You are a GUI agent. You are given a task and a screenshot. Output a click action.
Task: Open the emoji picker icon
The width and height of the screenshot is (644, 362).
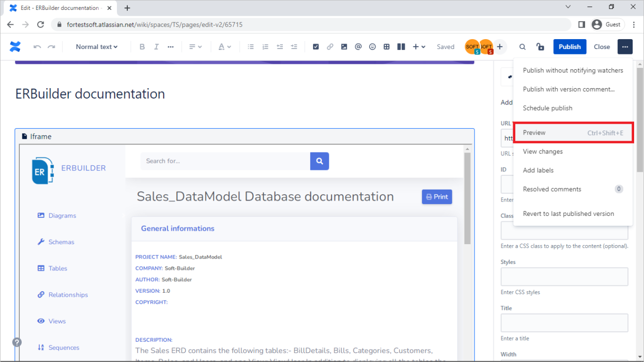coord(372,47)
